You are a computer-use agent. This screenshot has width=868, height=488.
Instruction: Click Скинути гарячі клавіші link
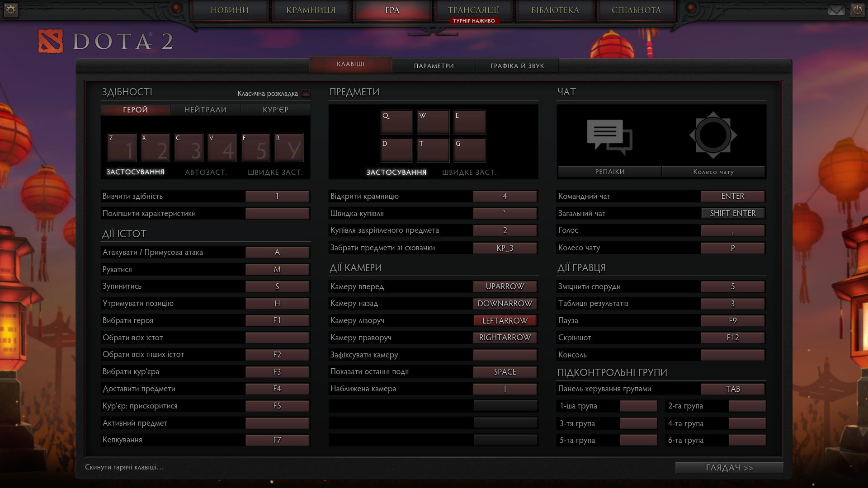[124, 467]
